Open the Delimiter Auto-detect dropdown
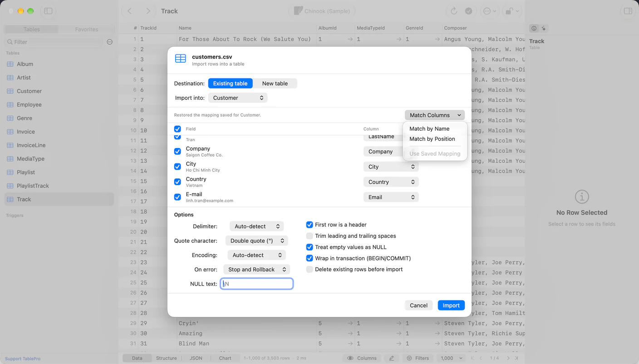This screenshot has height=364, width=639. pyautogui.click(x=256, y=226)
